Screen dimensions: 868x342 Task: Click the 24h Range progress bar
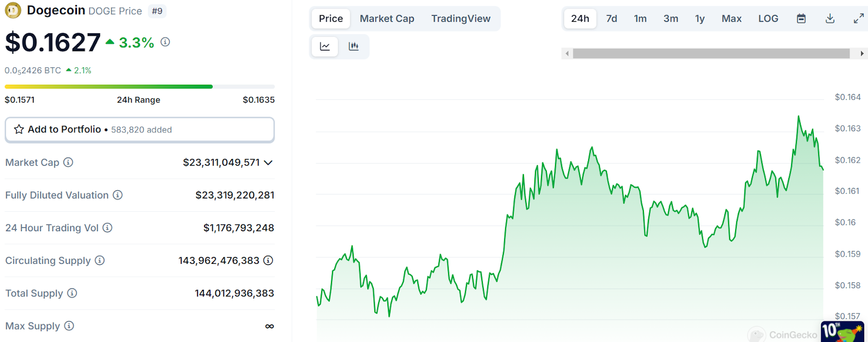(139, 86)
